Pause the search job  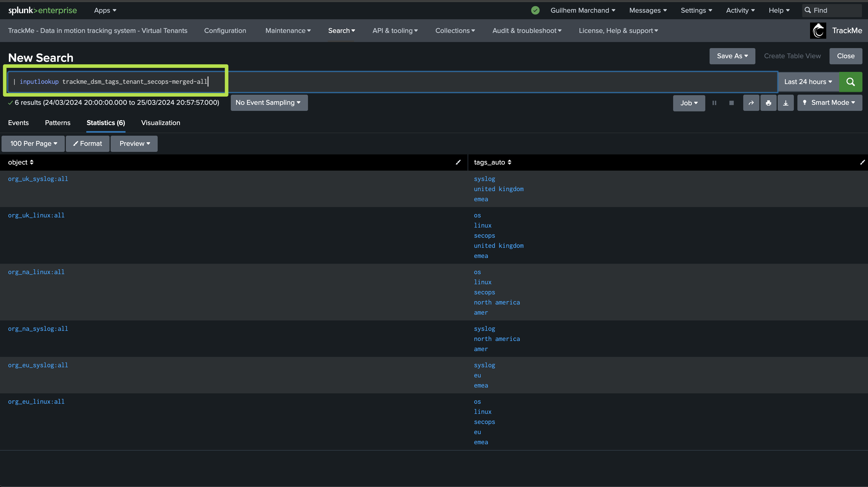(714, 103)
